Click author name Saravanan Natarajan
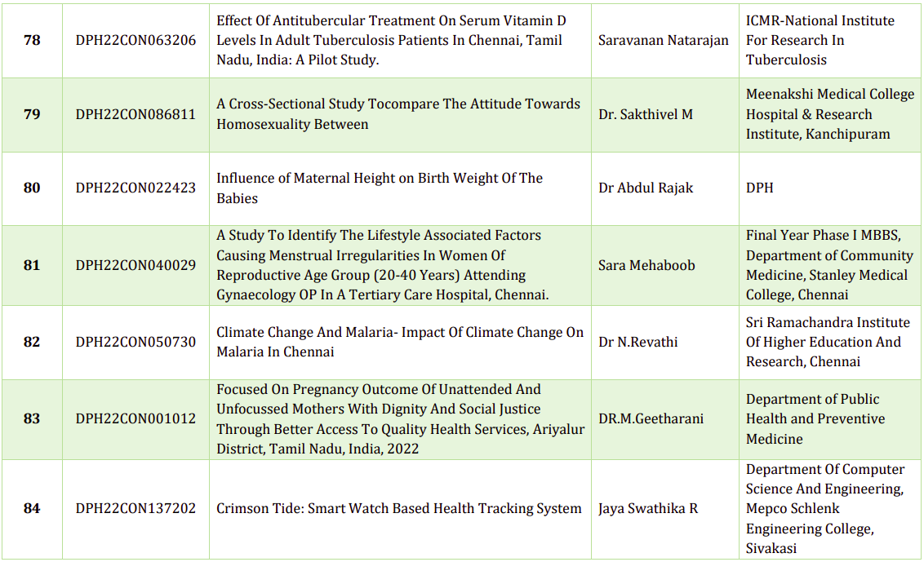 pyautogui.click(x=663, y=40)
